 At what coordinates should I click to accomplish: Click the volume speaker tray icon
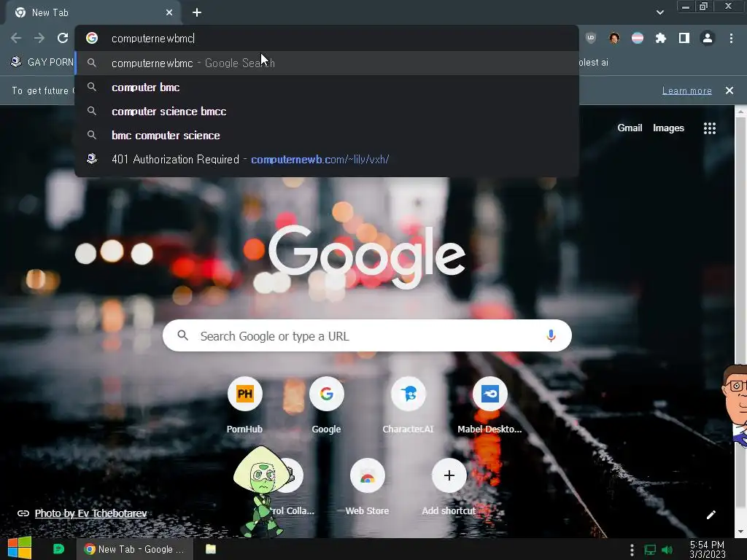(667, 550)
